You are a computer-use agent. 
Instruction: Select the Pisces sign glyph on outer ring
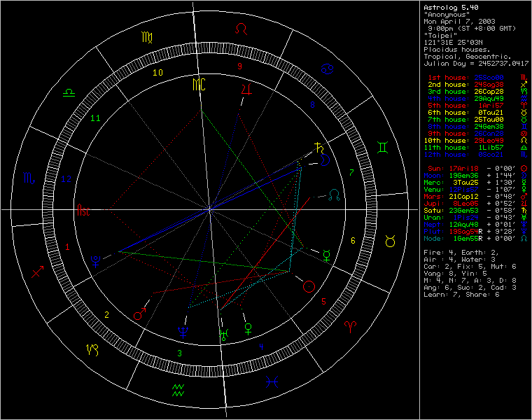point(272,382)
